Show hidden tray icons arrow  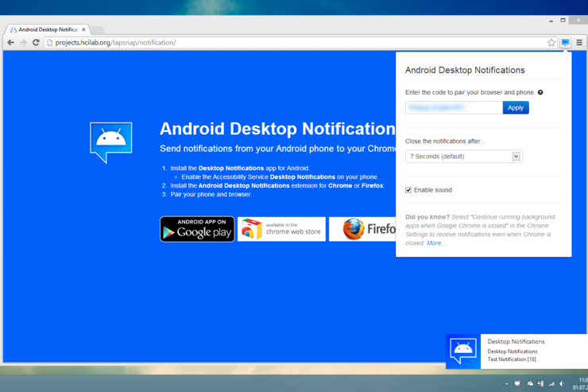506,384
